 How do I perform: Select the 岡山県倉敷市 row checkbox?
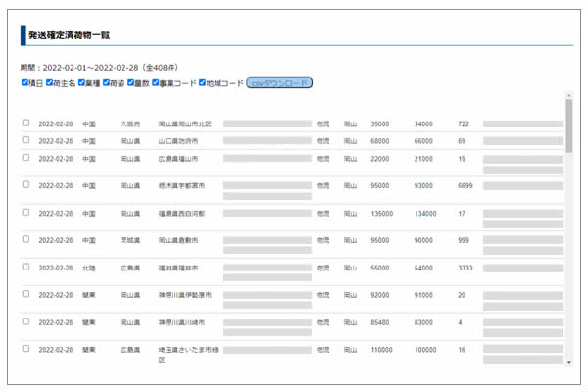(26, 239)
